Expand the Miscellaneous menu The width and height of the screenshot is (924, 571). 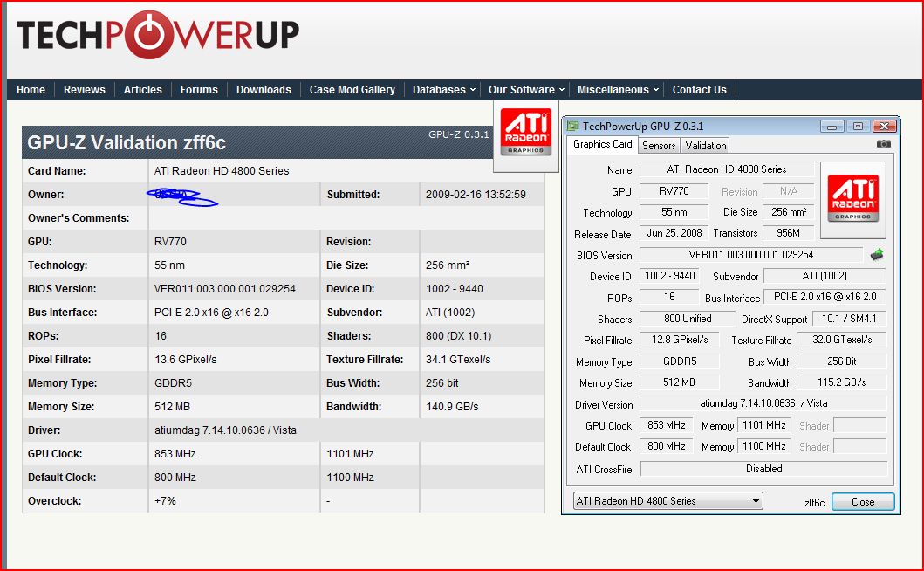click(x=618, y=90)
